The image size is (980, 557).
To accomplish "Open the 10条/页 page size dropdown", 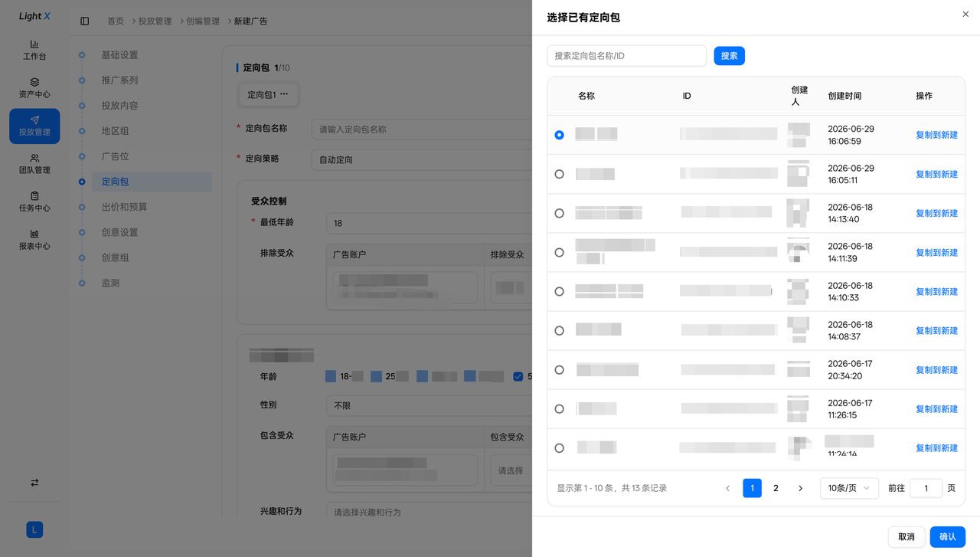I will (849, 488).
